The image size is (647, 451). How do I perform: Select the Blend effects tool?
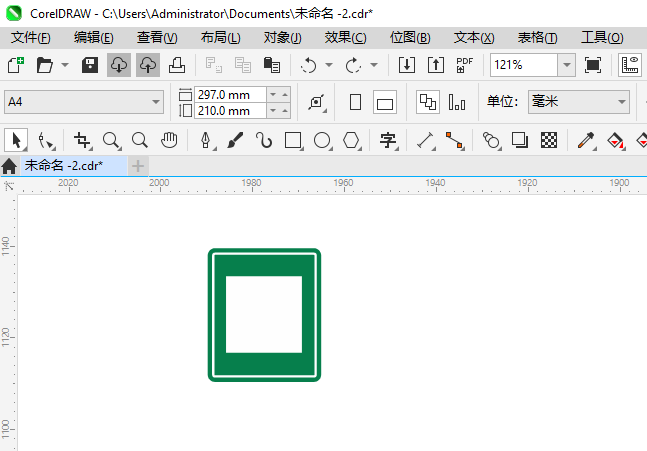tap(491, 140)
